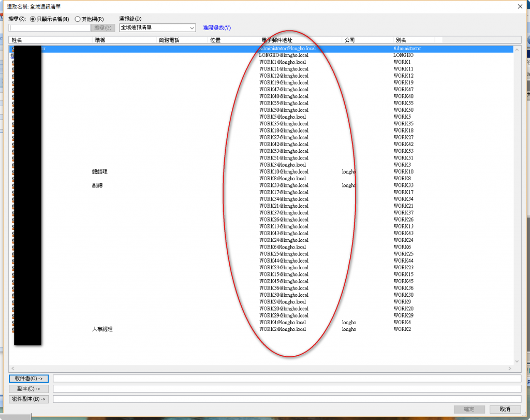Sort by the 商務電話 column header

click(x=182, y=40)
